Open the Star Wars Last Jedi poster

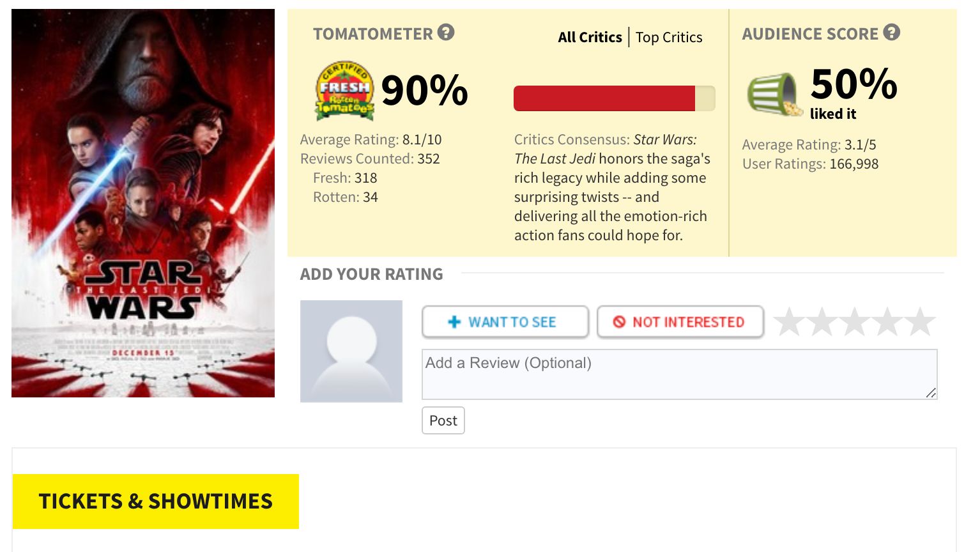[143, 203]
